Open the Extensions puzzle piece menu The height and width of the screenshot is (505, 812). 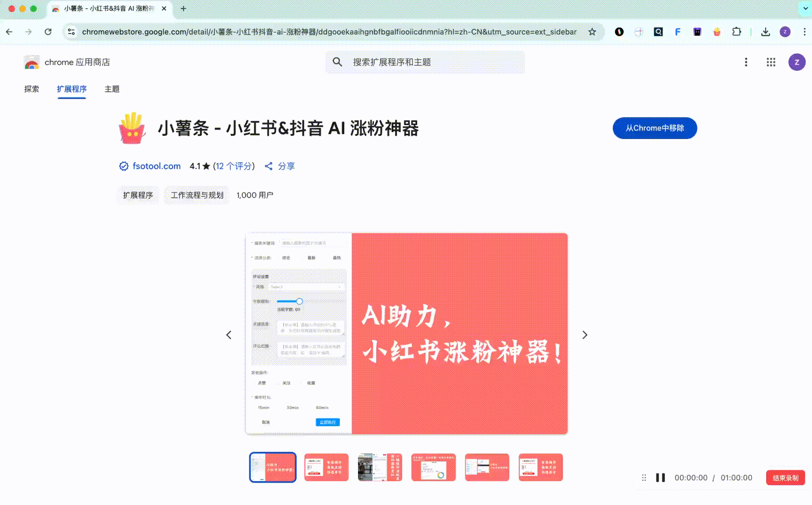737,32
